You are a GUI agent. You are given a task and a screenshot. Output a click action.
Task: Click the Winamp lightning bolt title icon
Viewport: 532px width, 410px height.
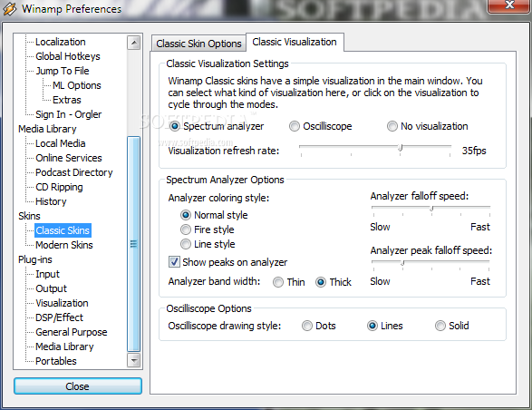click(x=9, y=9)
